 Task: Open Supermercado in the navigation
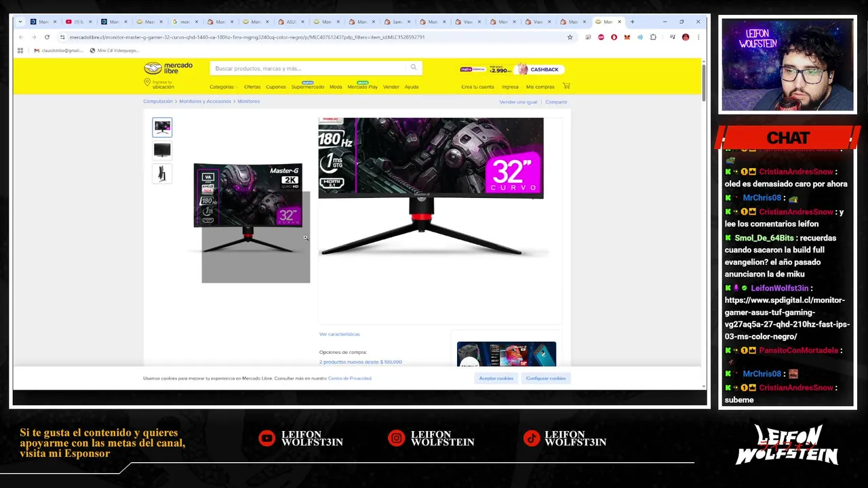pyautogui.click(x=308, y=87)
